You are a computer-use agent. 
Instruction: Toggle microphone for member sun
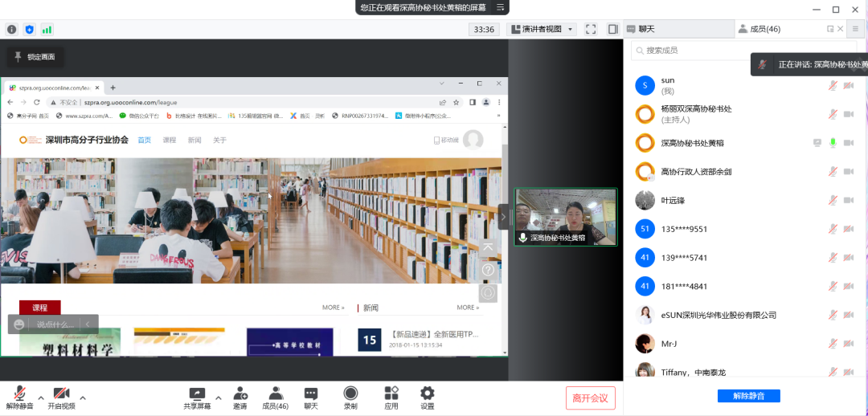coord(833,86)
